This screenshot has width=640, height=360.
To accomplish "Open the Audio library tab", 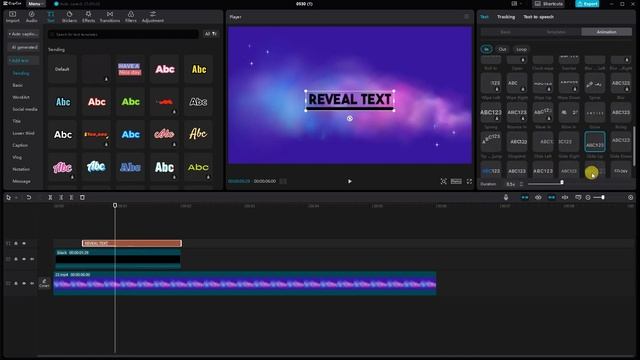I will click(31, 17).
